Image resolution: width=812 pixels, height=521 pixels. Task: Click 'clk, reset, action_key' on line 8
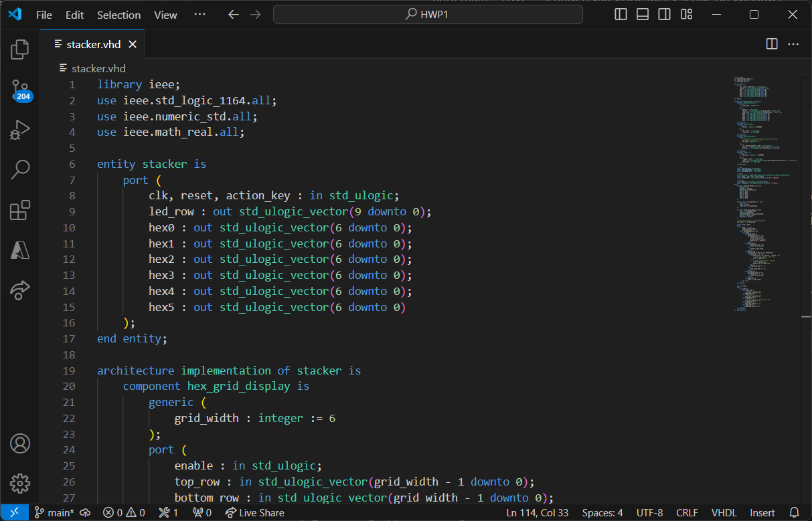point(220,195)
